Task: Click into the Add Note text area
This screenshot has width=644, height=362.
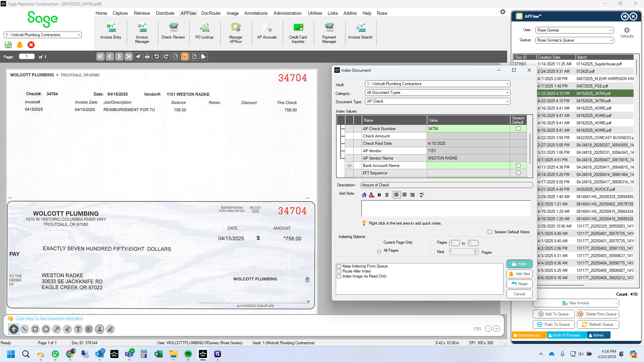Action: coord(446,208)
